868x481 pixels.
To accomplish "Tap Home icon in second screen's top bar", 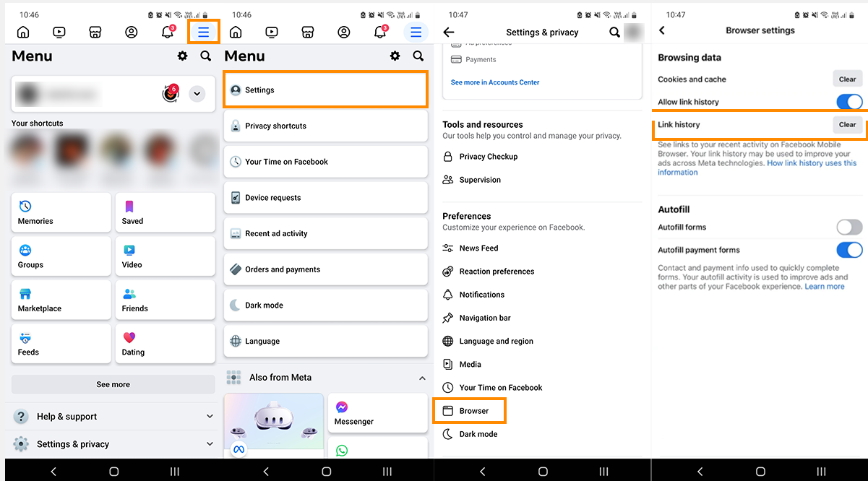I will pos(236,32).
